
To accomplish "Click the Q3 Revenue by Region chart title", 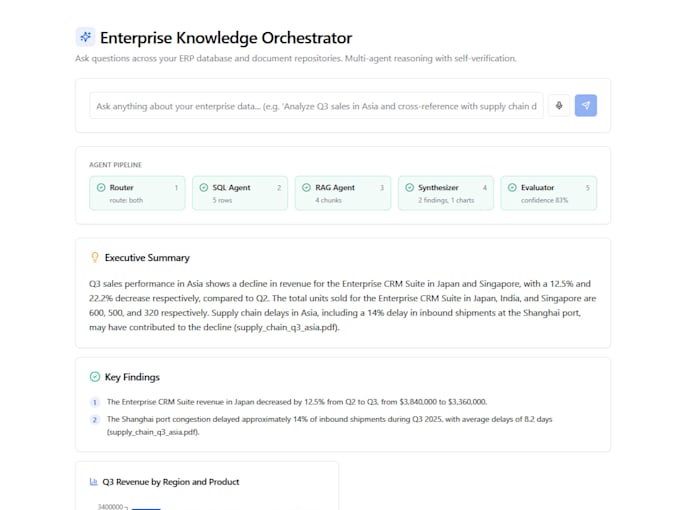I will click(171, 482).
